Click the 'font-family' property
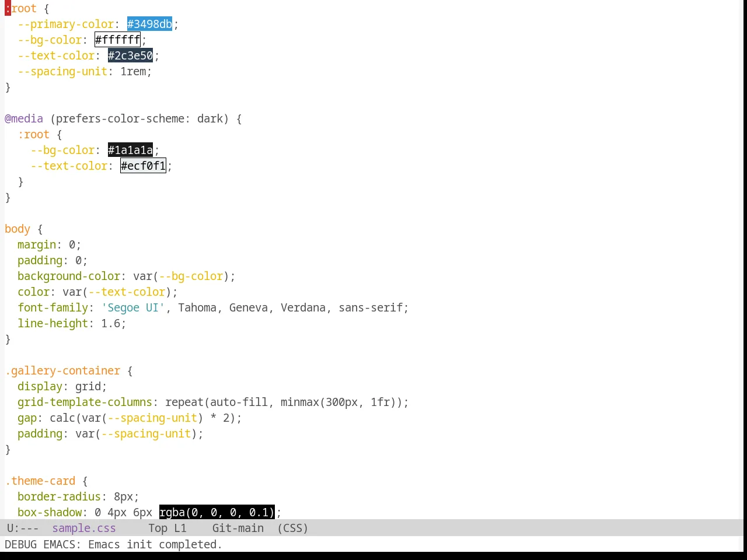The height and width of the screenshot is (560, 747). [x=53, y=307]
